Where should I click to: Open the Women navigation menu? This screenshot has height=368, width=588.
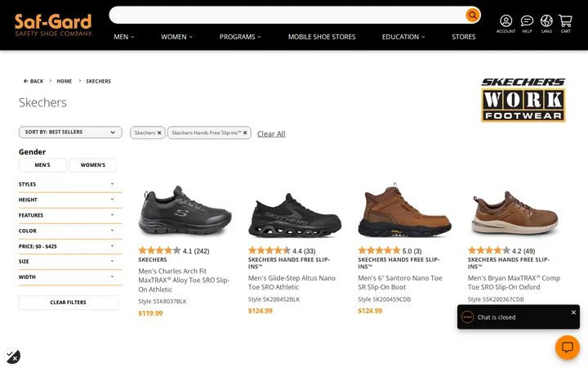tap(176, 37)
